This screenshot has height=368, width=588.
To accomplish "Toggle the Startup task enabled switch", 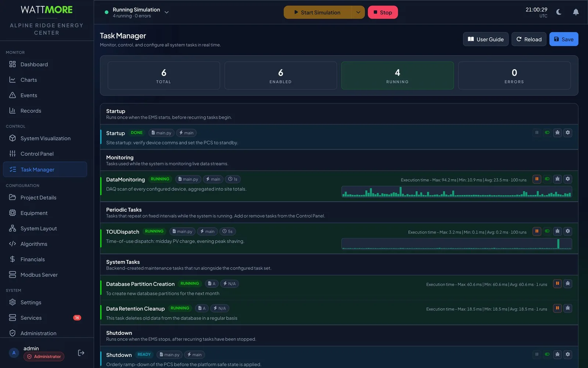I will click(547, 133).
